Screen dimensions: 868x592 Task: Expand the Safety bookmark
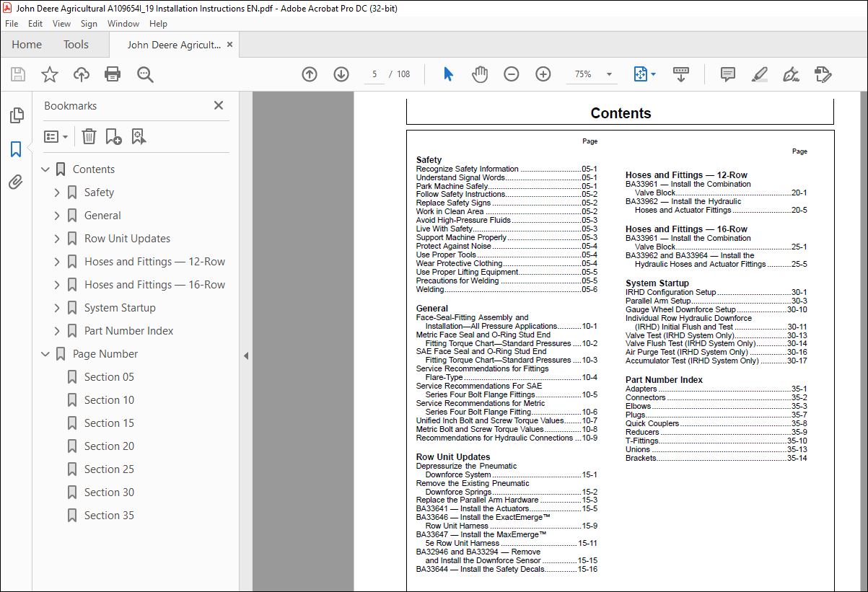57,193
